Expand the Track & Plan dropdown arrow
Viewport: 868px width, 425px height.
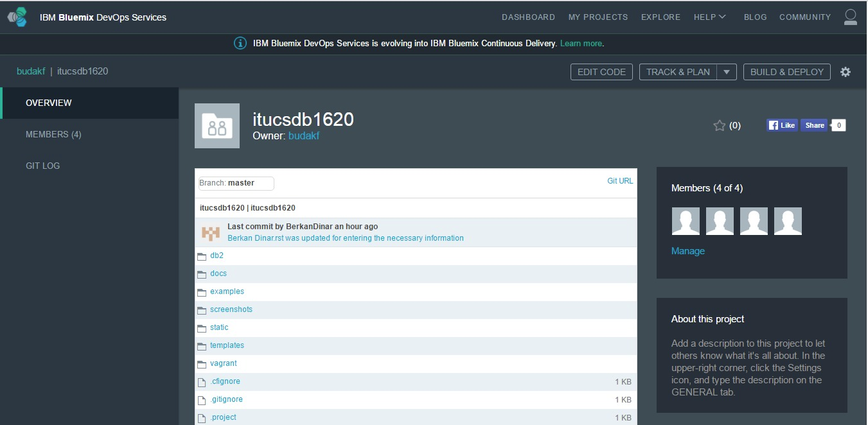coord(727,72)
